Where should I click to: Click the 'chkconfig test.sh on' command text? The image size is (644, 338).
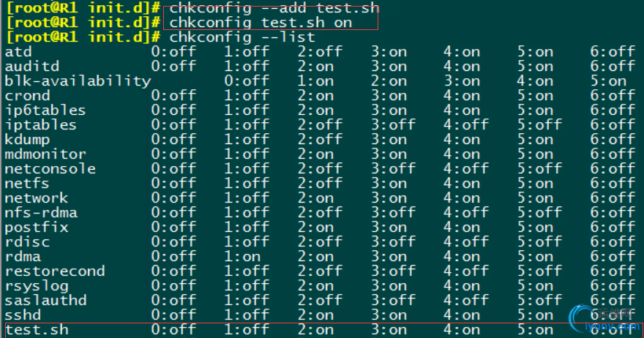261,23
